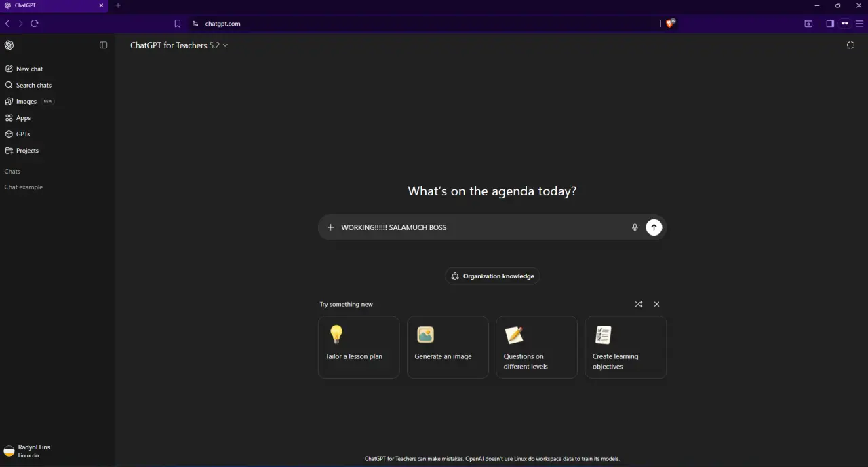Open the Brave Shields lion icon
The width and height of the screenshot is (868, 467).
click(x=671, y=23)
